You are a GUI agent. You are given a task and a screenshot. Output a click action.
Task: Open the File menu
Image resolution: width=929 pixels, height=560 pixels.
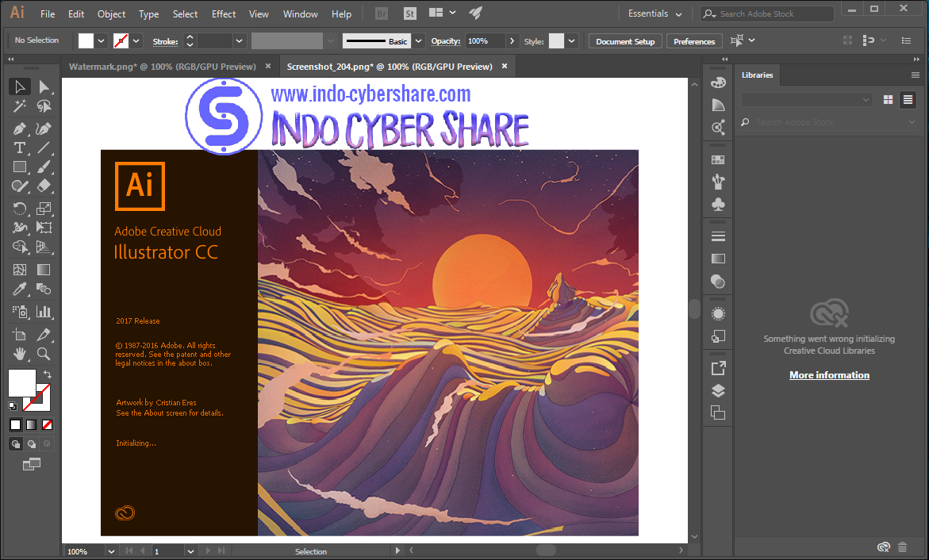(x=48, y=13)
